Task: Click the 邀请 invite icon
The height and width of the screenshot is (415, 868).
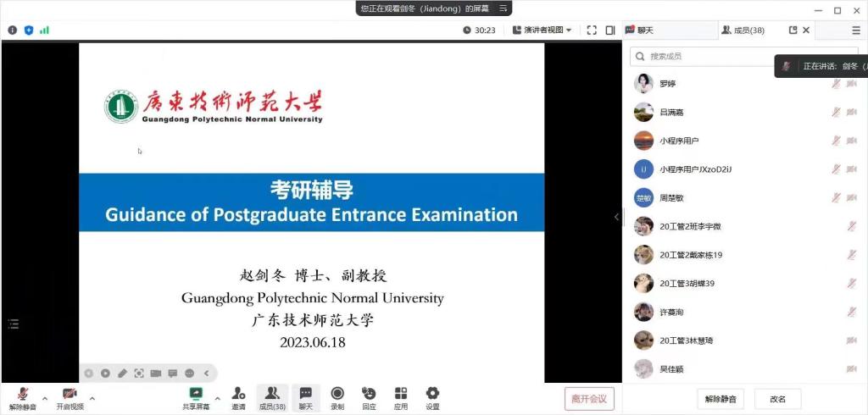Action: tap(239, 397)
